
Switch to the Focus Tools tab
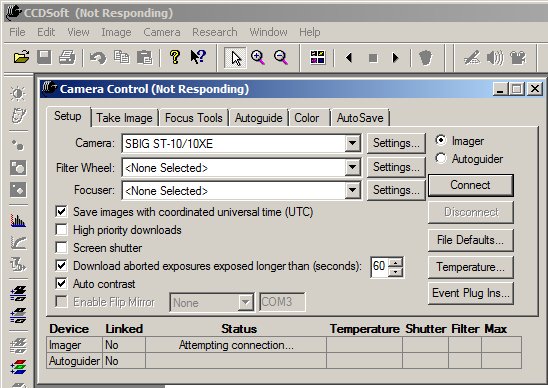pyautogui.click(x=194, y=118)
